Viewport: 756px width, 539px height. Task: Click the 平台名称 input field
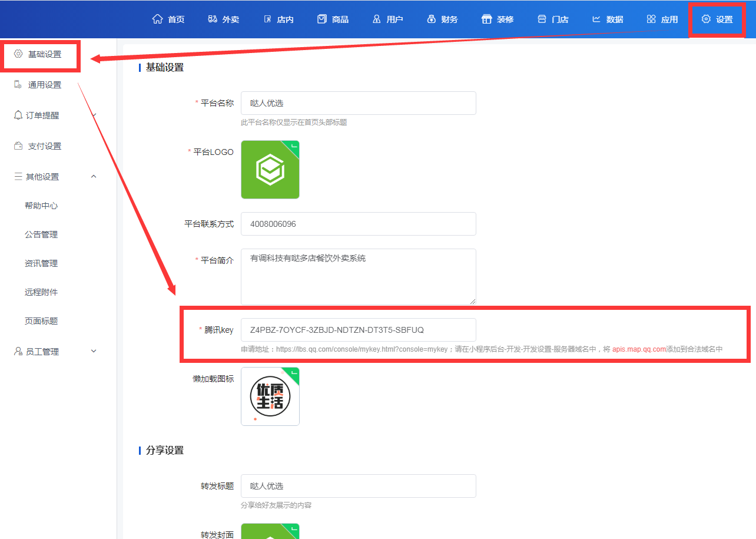359,103
